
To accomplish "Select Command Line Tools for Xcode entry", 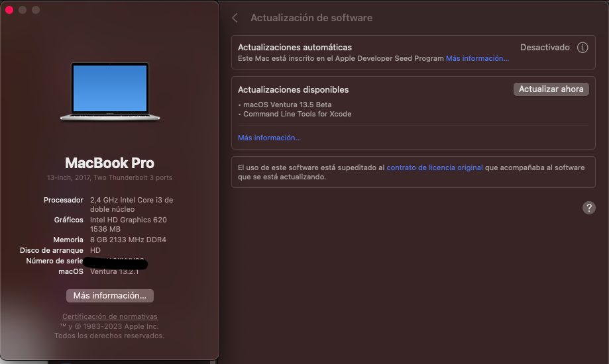I will click(297, 114).
